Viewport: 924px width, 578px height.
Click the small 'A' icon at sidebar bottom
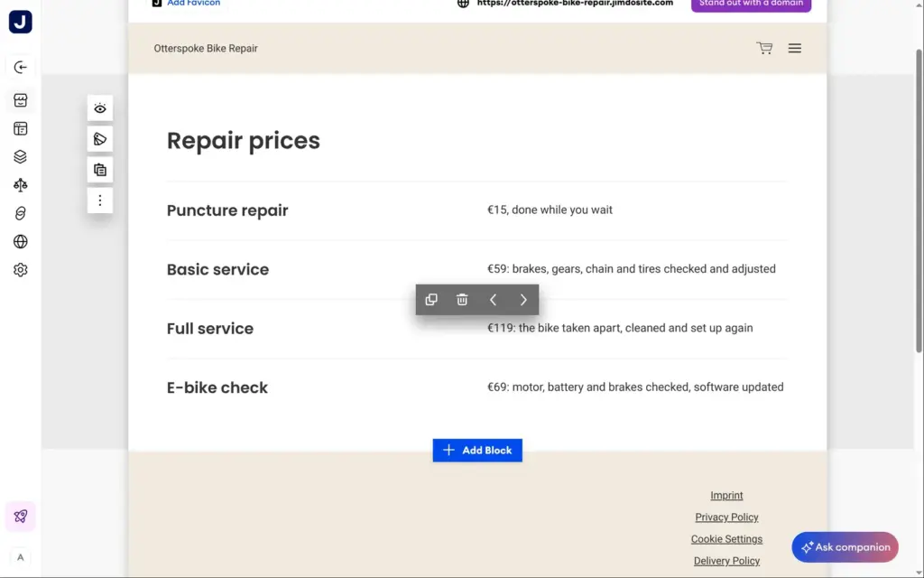pyautogui.click(x=21, y=557)
